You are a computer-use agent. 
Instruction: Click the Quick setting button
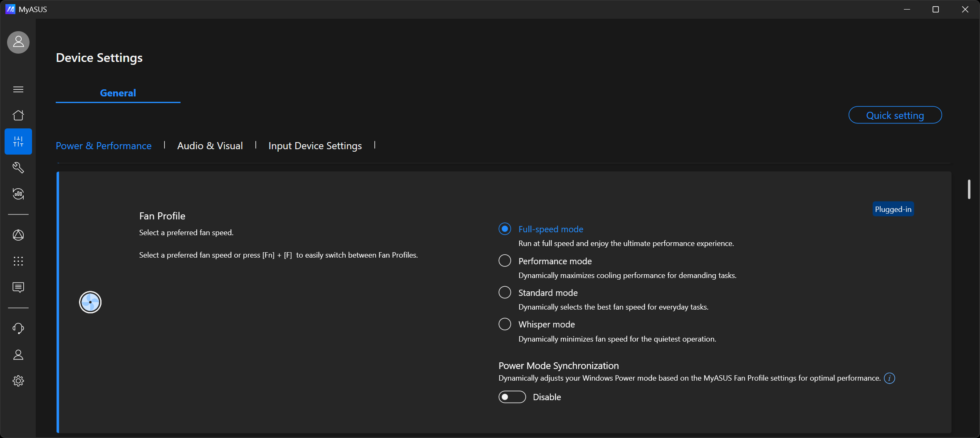pyautogui.click(x=895, y=115)
